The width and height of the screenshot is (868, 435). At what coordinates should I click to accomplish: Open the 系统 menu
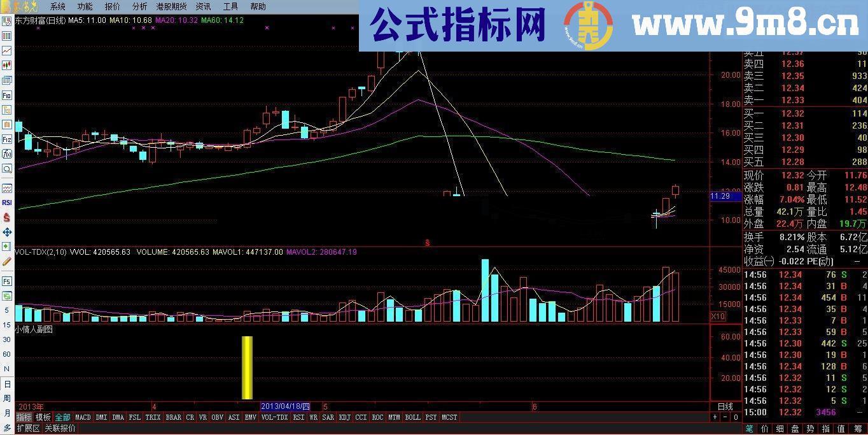(x=57, y=6)
